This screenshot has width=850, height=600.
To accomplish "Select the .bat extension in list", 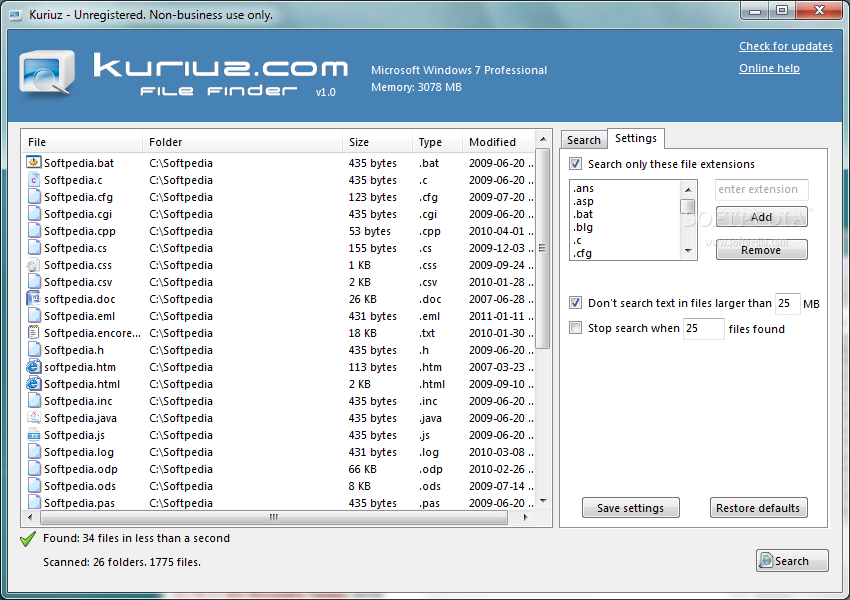I will (583, 215).
